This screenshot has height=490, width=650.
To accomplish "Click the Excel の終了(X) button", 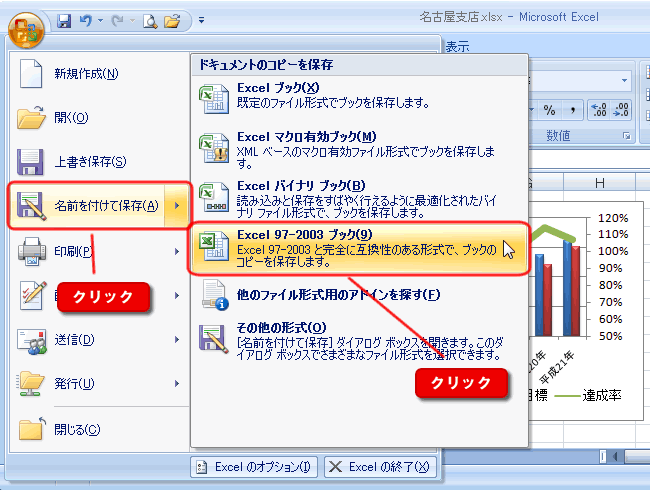I will coord(381,467).
